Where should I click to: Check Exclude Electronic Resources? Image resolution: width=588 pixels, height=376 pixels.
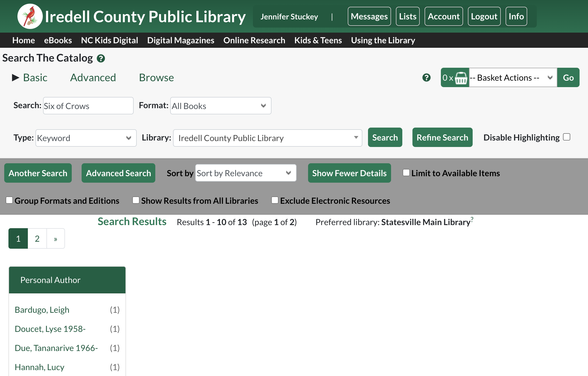pos(275,200)
